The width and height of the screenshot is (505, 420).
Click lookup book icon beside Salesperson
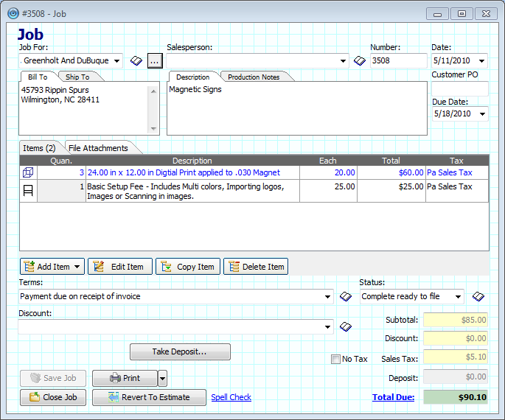[x=360, y=61]
